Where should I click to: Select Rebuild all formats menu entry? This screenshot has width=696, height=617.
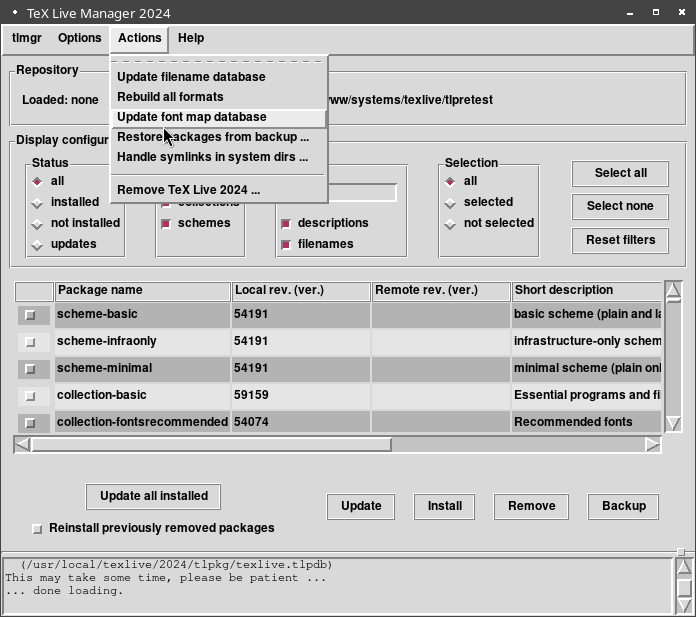point(170,97)
